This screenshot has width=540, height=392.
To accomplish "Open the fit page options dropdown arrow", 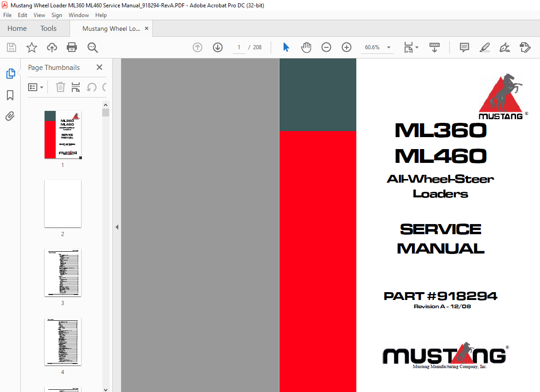I will point(417,47).
